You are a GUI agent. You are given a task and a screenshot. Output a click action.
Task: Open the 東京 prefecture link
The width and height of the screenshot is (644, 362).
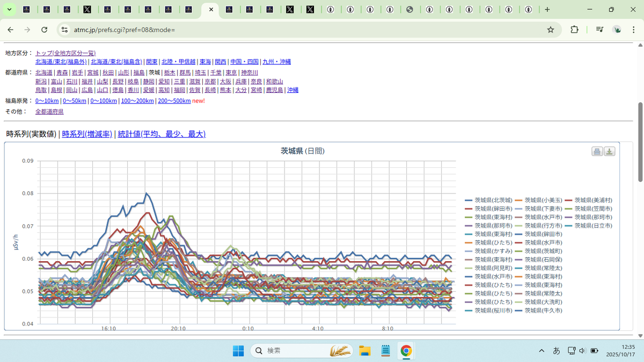pos(231,72)
